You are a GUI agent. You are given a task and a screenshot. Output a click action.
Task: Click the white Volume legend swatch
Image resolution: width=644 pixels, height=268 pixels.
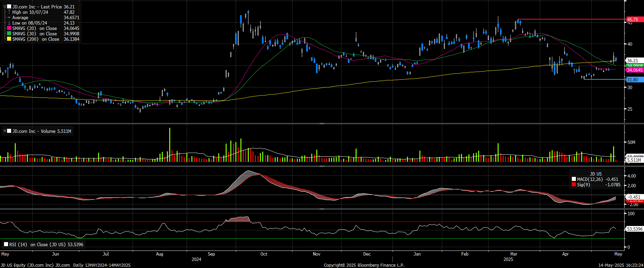[9, 131]
